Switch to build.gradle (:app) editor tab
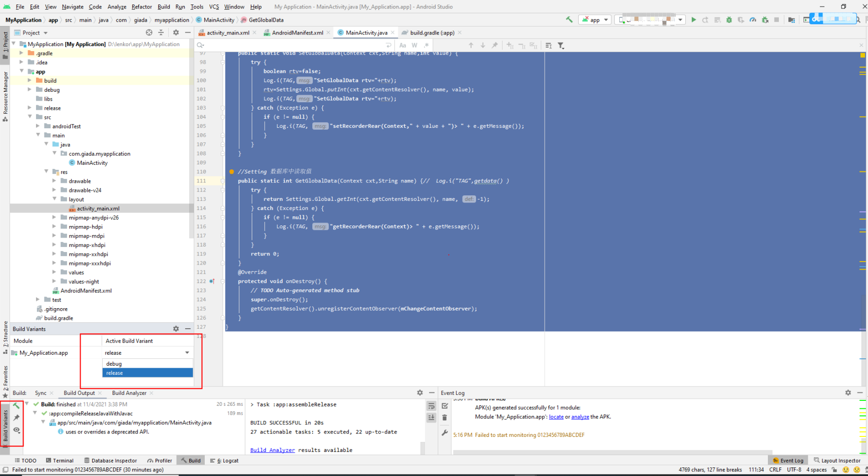This screenshot has width=868, height=476. coord(432,33)
